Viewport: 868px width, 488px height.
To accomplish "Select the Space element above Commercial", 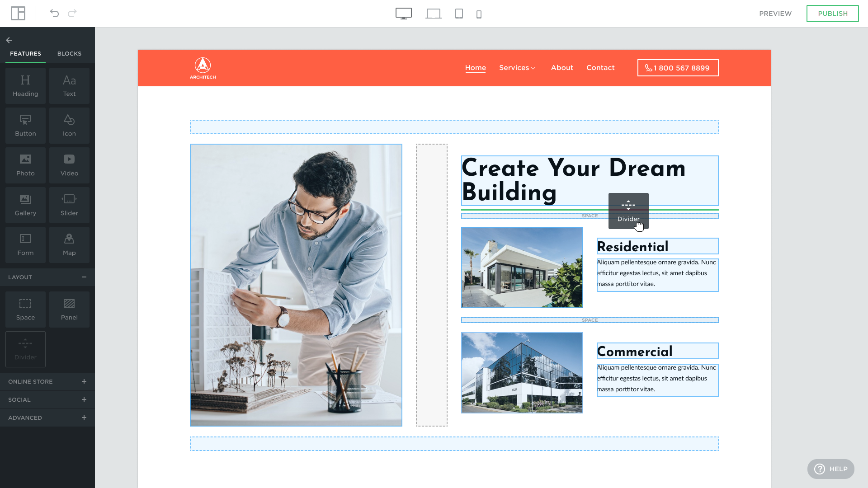I will (x=590, y=320).
